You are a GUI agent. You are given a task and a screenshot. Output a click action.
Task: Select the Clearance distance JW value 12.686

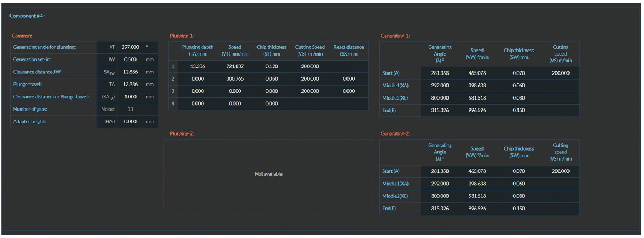pyautogui.click(x=130, y=72)
